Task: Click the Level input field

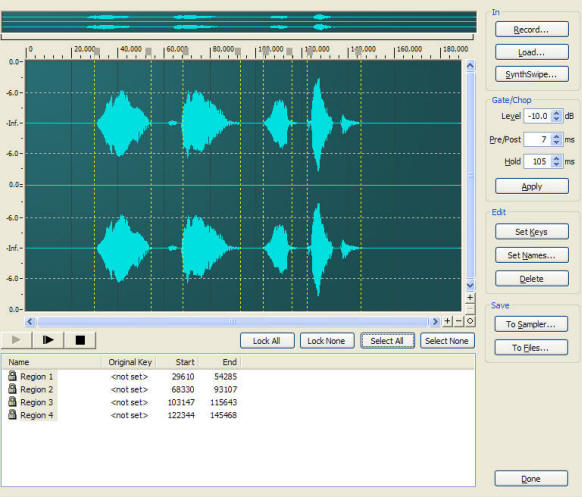Action: (x=538, y=116)
